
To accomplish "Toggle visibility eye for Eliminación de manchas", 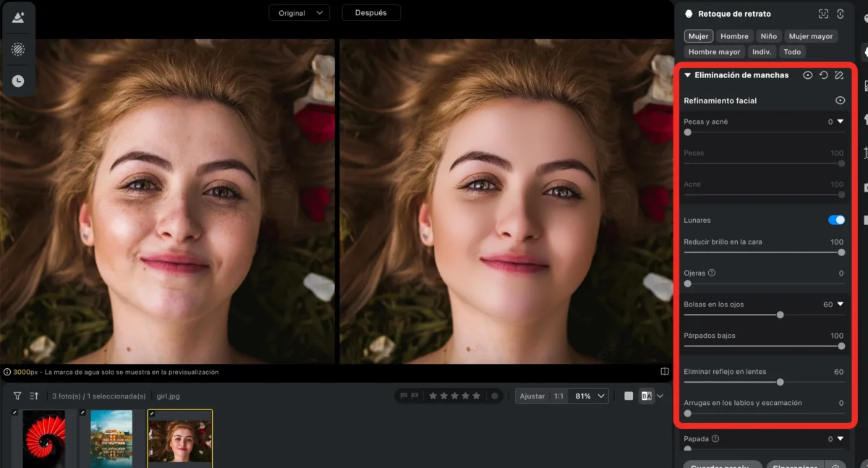I will click(808, 75).
